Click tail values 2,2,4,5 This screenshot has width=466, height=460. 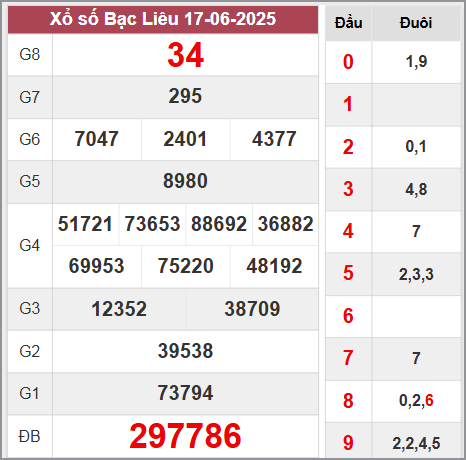(x=416, y=443)
